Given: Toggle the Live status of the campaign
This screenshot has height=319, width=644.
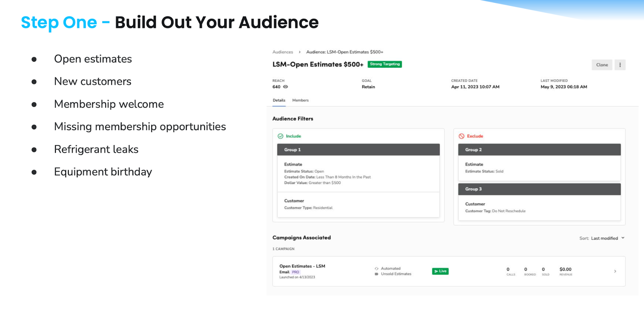Looking at the screenshot, I should coord(440,271).
